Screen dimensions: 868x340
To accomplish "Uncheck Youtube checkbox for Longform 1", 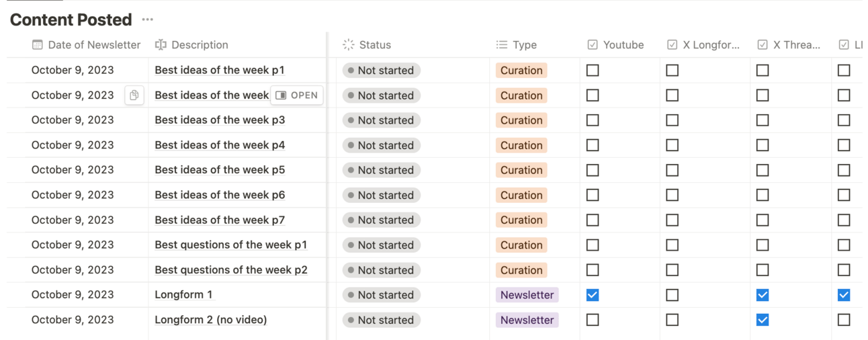I will pyautogui.click(x=593, y=295).
